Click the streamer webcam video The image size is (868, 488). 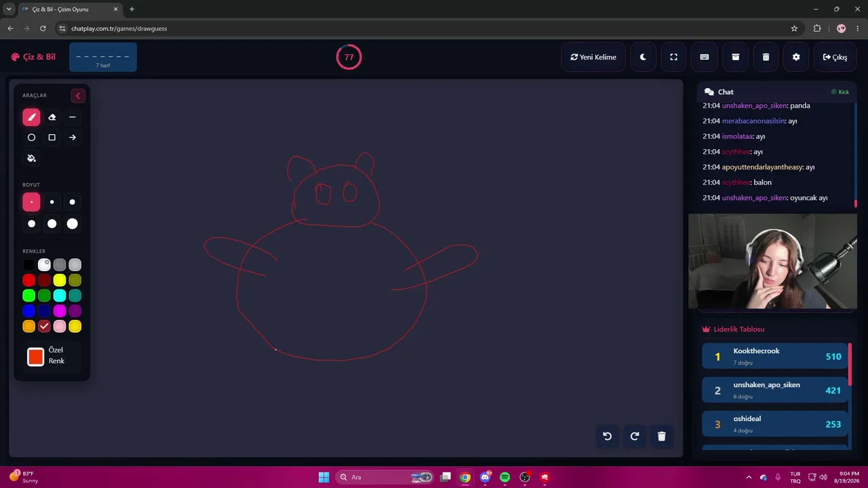[772, 262]
